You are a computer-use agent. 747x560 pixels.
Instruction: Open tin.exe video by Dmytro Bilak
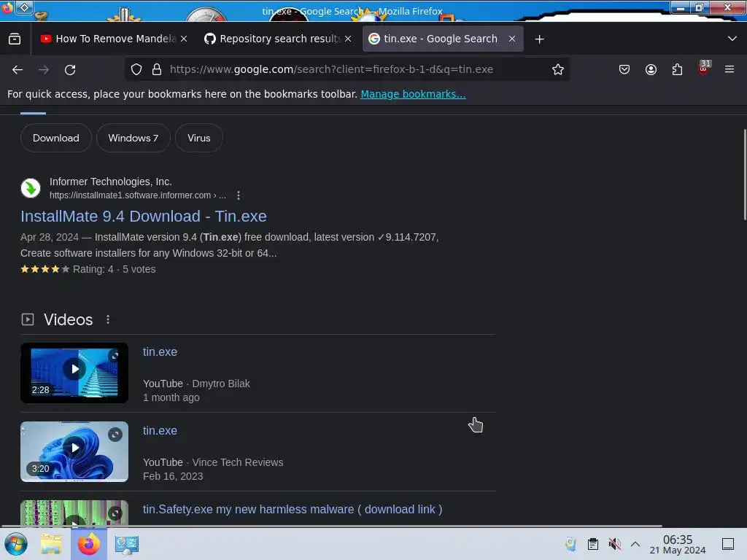point(160,352)
